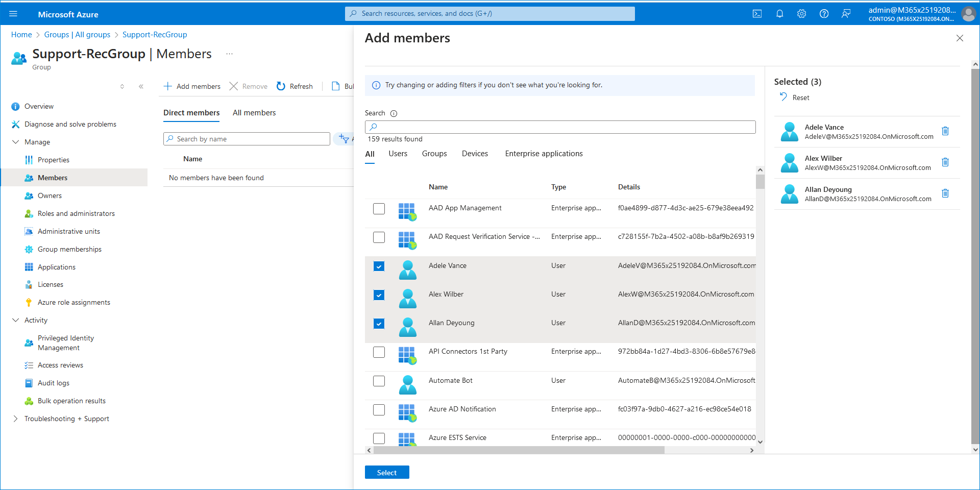Click the horizontal scrollbar of results list
The image size is (980, 490).
click(x=519, y=450)
